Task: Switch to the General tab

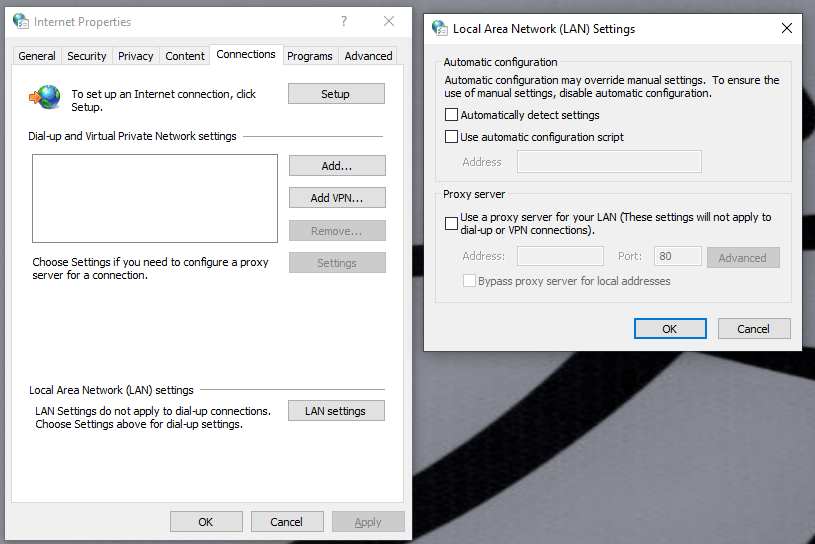Action: [x=37, y=56]
